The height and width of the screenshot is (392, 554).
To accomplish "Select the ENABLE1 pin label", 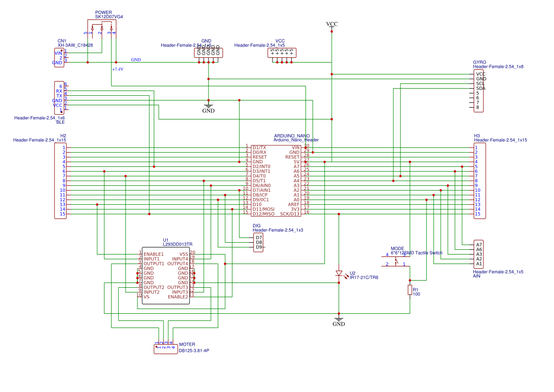I will click(154, 254).
